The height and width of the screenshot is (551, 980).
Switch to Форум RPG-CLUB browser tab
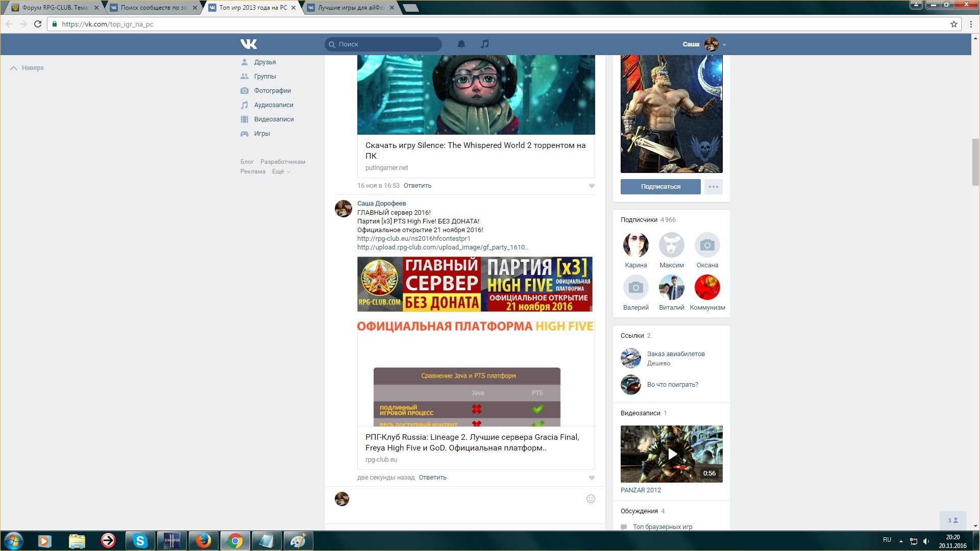point(55,8)
